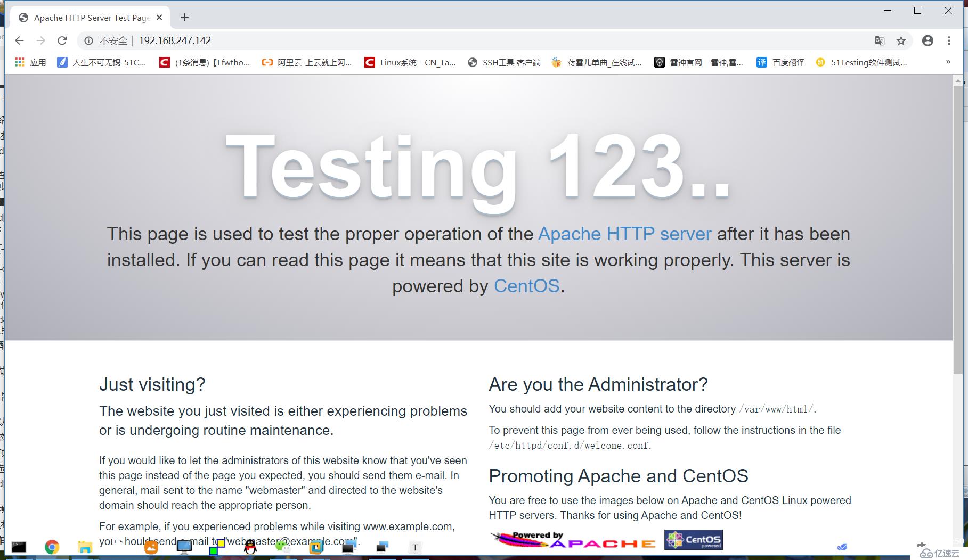Image resolution: width=968 pixels, height=560 pixels.
Task: Open the Chrome three-dot menu
Action: coord(949,40)
